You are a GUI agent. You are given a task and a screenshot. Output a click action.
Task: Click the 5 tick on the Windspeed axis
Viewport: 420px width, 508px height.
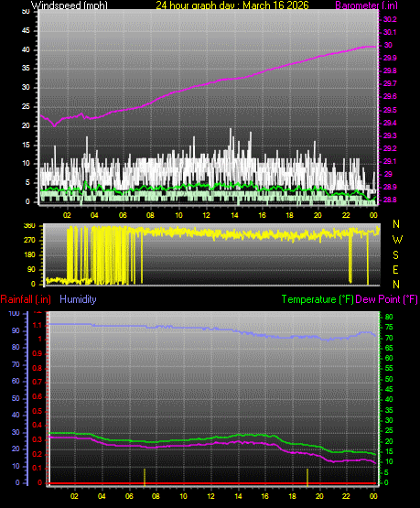point(27,182)
